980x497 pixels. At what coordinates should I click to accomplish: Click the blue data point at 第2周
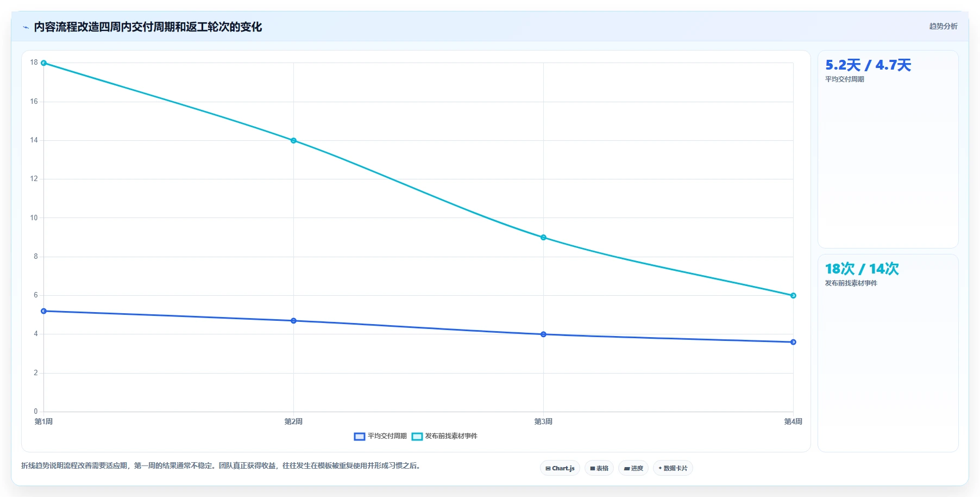pyautogui.click(x=293, y=321)
